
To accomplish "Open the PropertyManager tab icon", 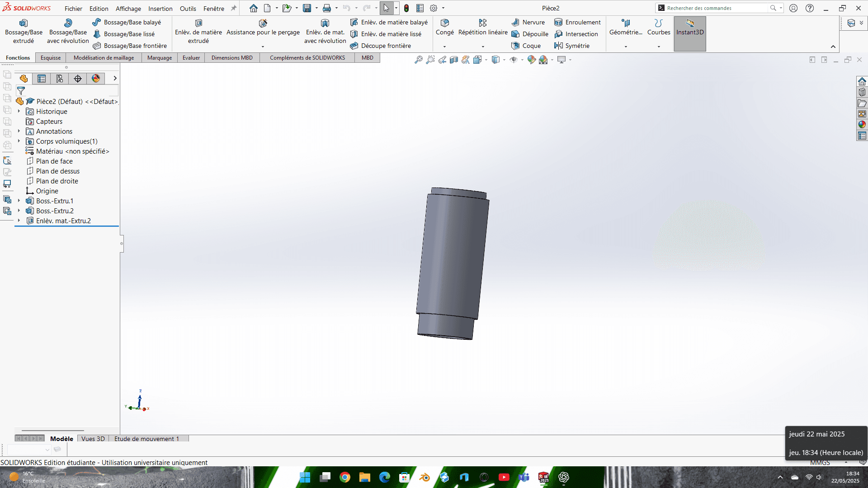I will pyautogui.click(x=42, y=79).
